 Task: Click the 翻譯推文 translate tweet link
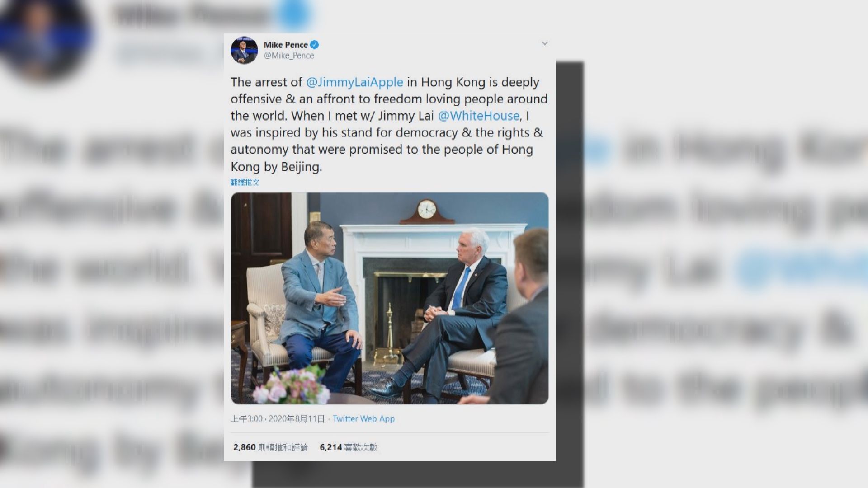(x=245, y=182)
